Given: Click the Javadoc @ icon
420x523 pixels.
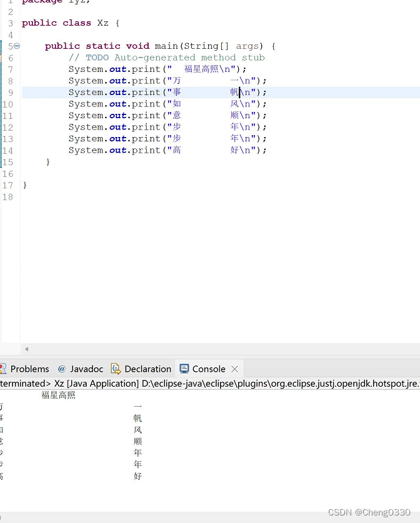Looking at the screenshot, I should (x=62, y=369).
